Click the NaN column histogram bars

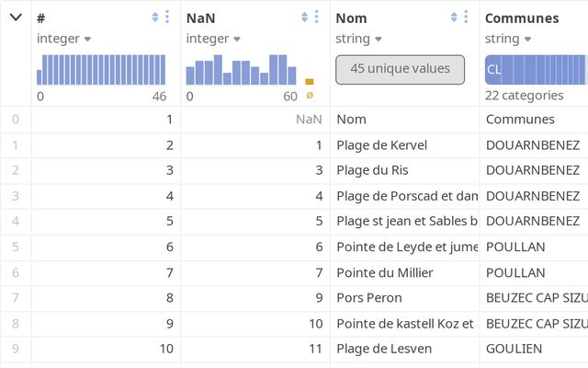coord(241,70)
